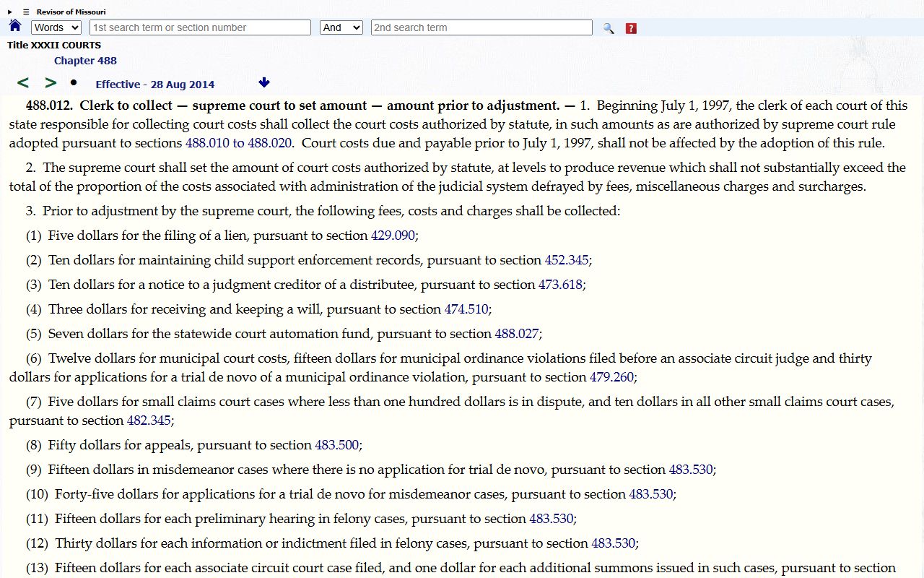Focus the 2nd search term field

(481, 27)
